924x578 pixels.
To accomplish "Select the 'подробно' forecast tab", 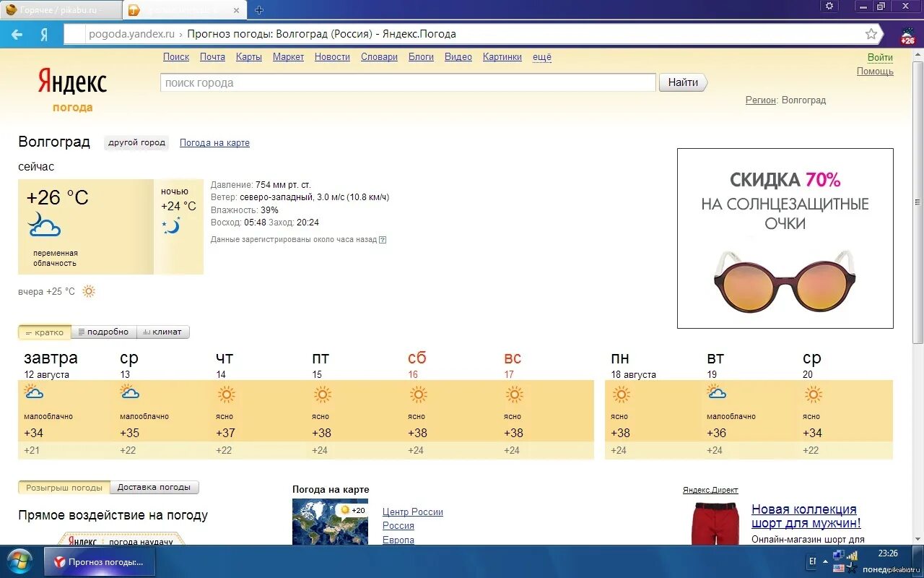I will (x=104, y=332).
